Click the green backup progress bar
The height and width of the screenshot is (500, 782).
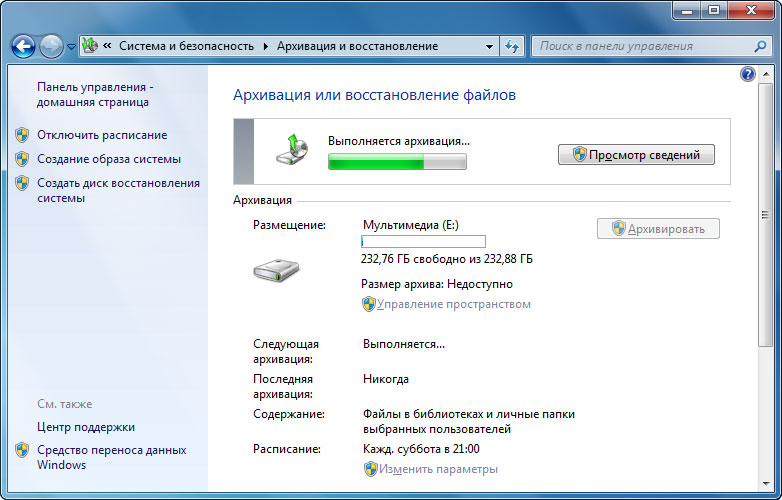(x=397, y=162)
